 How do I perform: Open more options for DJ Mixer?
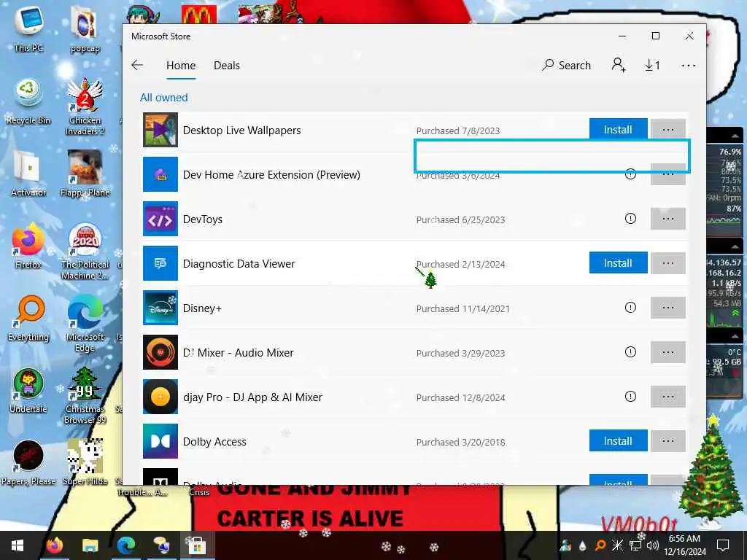pyautogui.click(x=668, y=352)
